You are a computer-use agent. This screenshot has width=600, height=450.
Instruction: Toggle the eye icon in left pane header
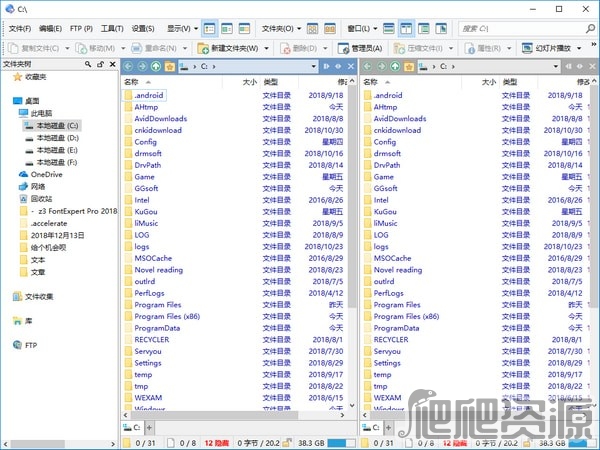pyautogui.click(x=338, y=67)
